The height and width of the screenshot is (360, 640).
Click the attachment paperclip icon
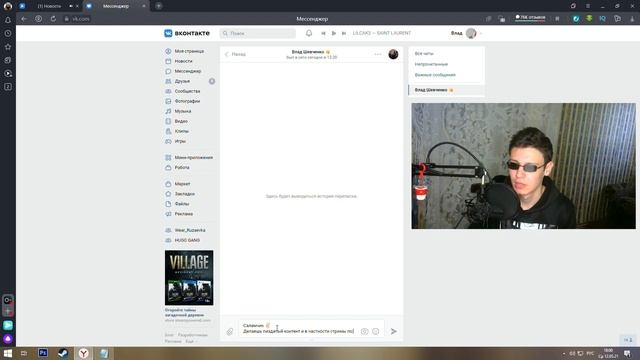[230, 331]
